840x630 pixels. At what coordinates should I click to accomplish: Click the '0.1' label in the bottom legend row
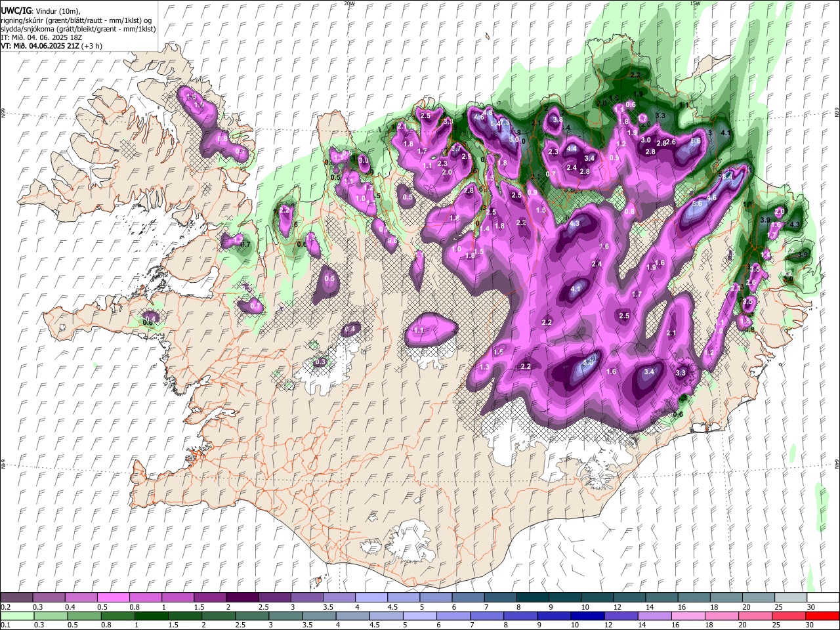(5, 625)
